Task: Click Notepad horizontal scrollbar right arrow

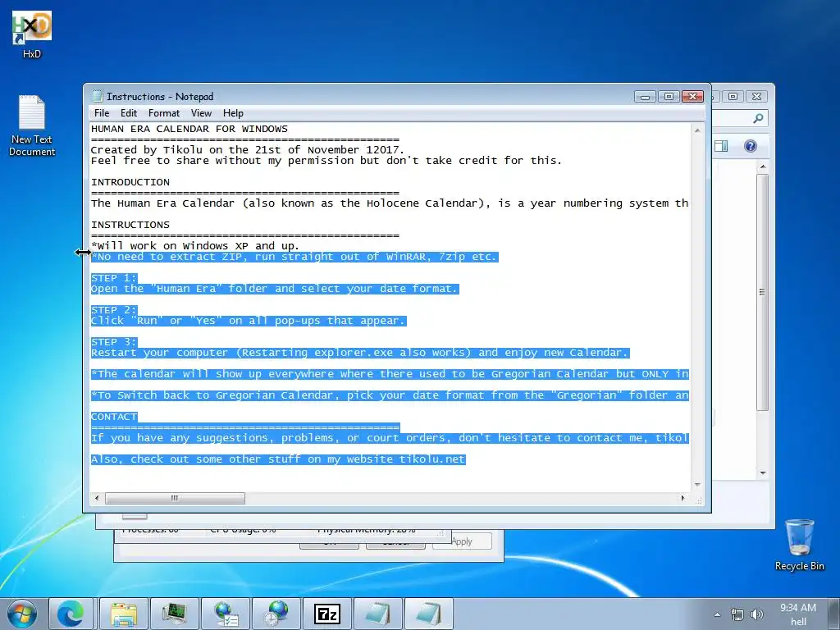Action: point(682,498)
